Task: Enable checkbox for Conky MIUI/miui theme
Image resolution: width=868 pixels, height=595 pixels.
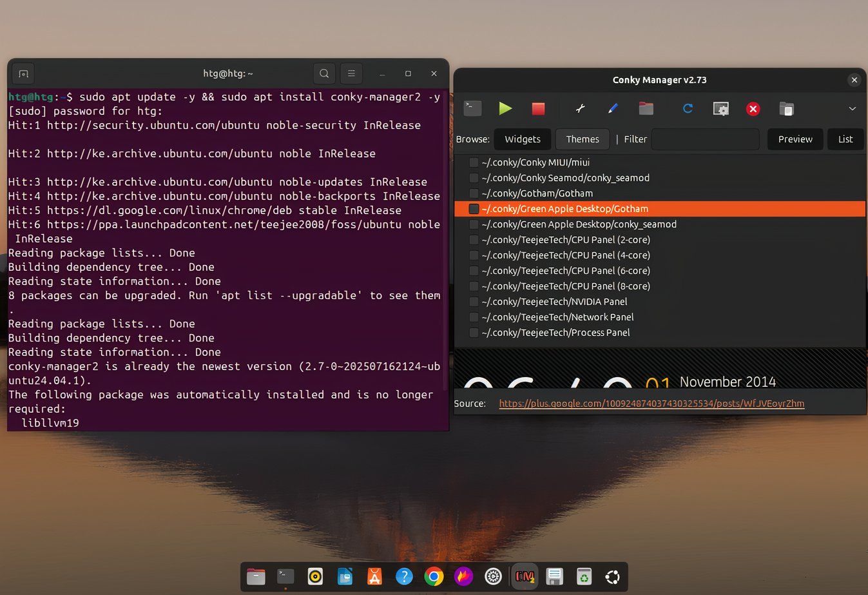Action: pyautogui.click(x=474, y=162)
